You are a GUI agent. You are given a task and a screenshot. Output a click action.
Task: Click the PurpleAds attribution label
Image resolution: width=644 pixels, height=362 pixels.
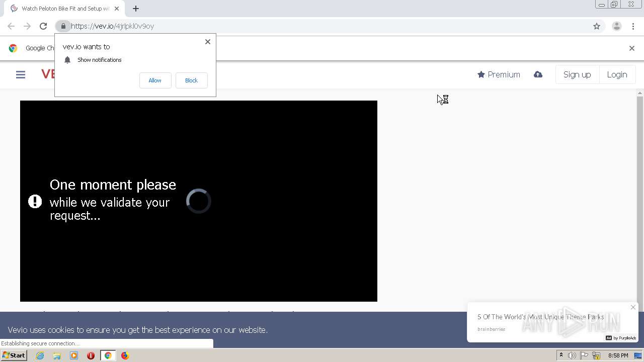(621, 338)
